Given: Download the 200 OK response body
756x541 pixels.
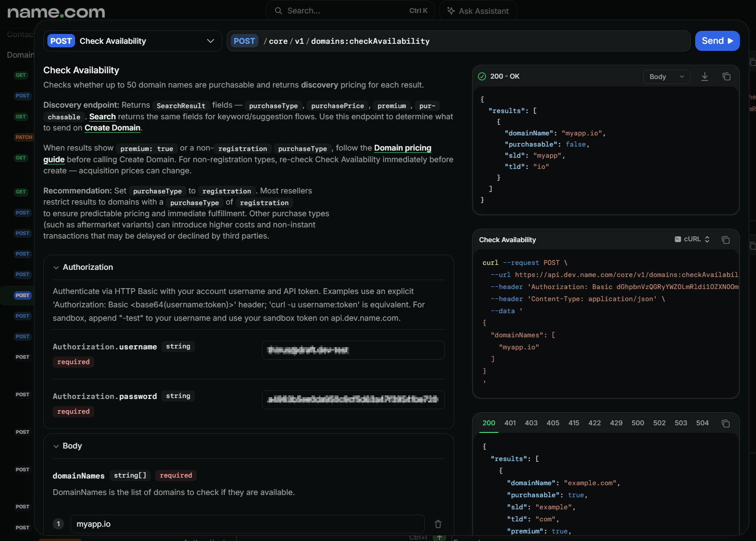Looking at the screenshot, I should tap(705, 76).
